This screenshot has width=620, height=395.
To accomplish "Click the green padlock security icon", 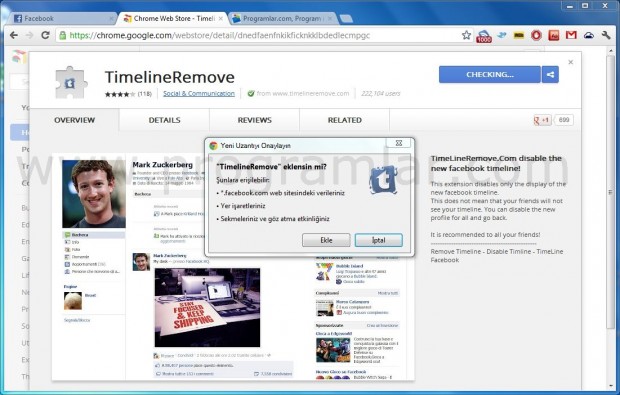I will [x=62, y=35].
